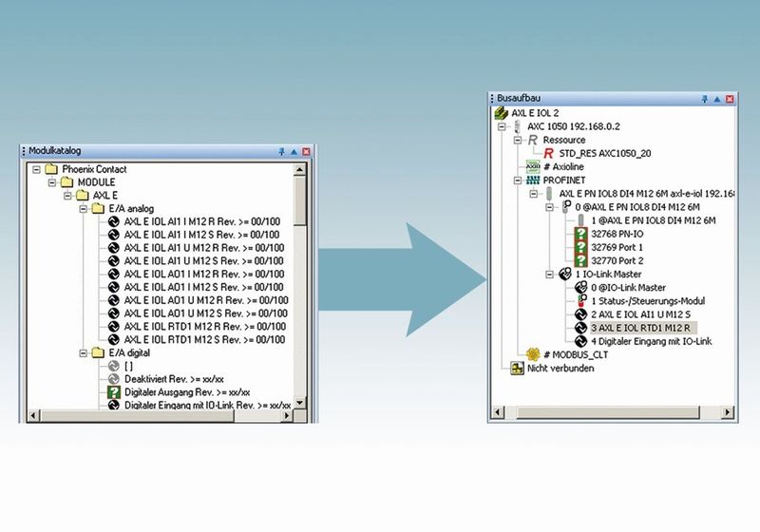The width and height of the screenshot is (760, 532).
Task: Collapse the MODULE folder node
Action: tap(52, 182)
